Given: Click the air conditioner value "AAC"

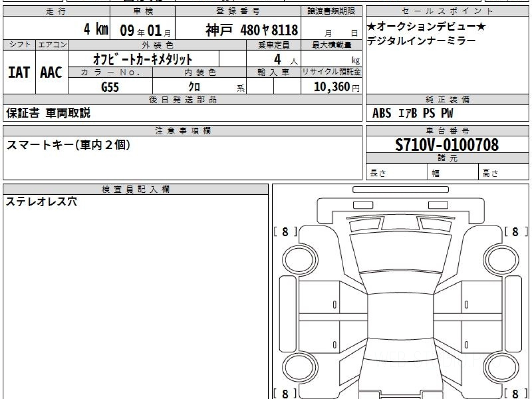Looking at the screenshot, I should [51, 73].
